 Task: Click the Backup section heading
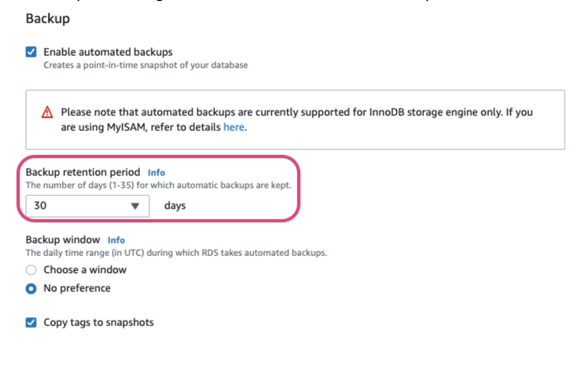click(x=47, y=19)
